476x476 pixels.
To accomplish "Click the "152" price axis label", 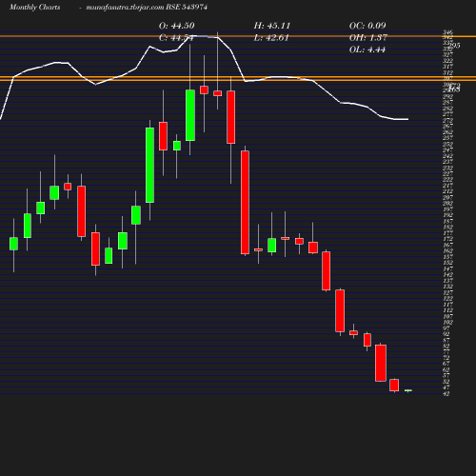I will click(x=447, y=263).
